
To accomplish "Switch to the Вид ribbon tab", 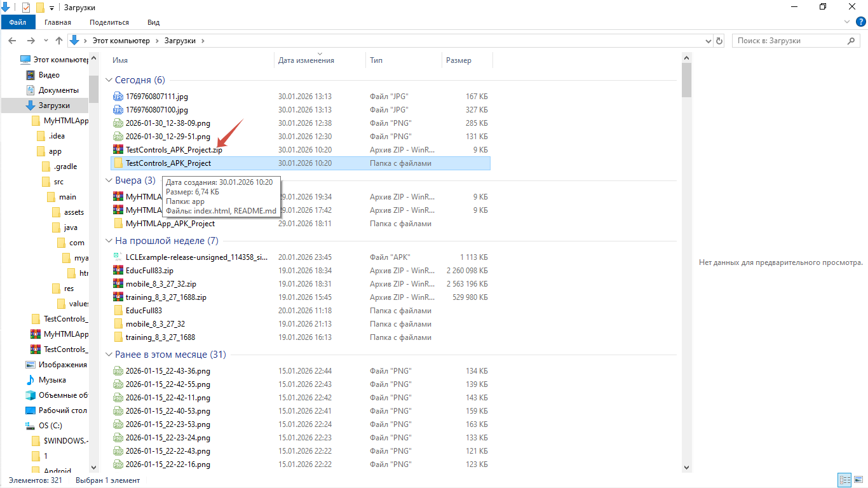I will (x=153, y=22).
